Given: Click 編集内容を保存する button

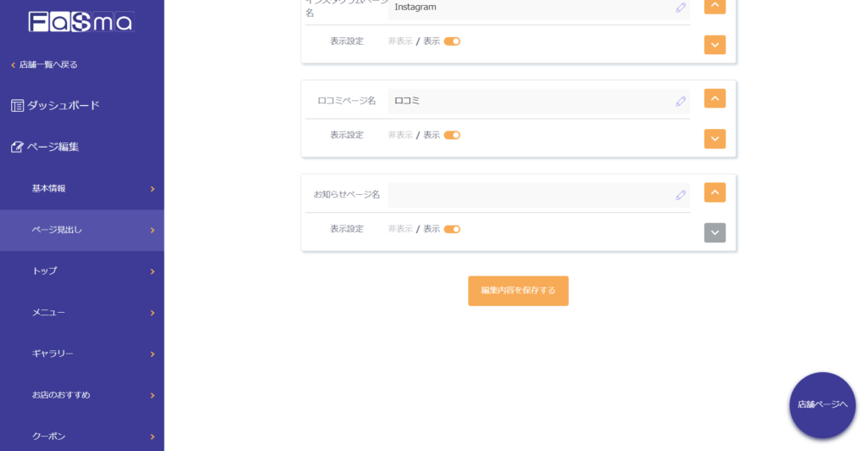Looking at the screenshot, I should (x=518, y=291).
